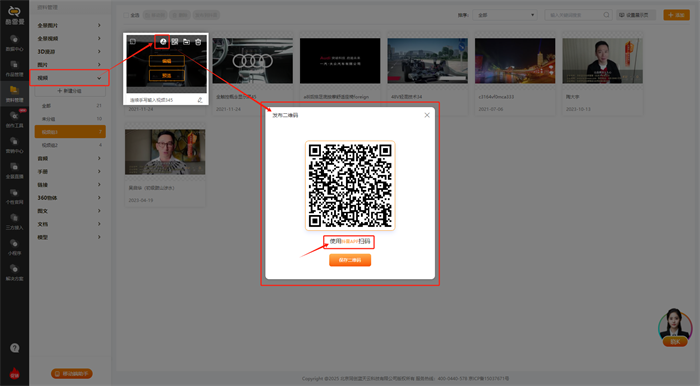This screenshot has width=700, height=386.
Task: Expand the 链接 category
Action: 69,185
